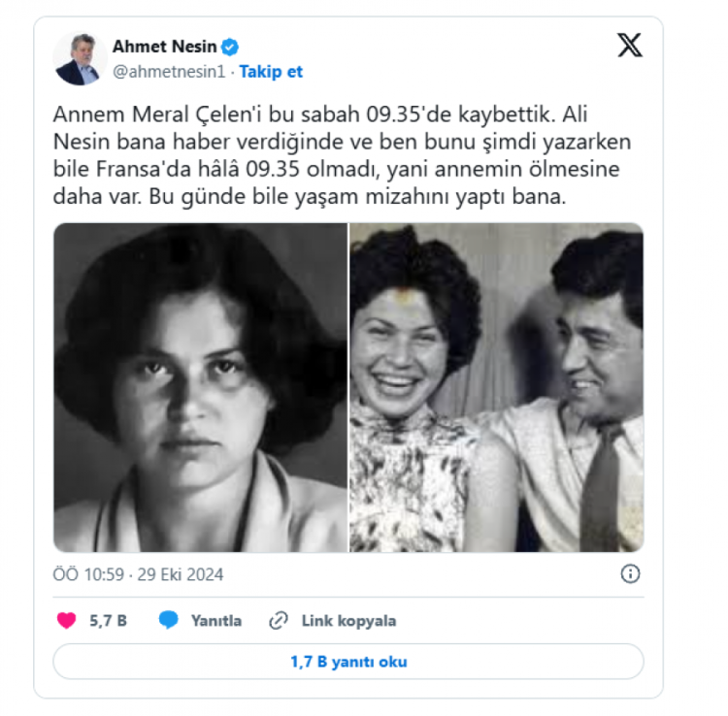Select the Yanıtla reply label
Image resolution: width=728 pixels, height=716 pixels.
pos(216,621)
